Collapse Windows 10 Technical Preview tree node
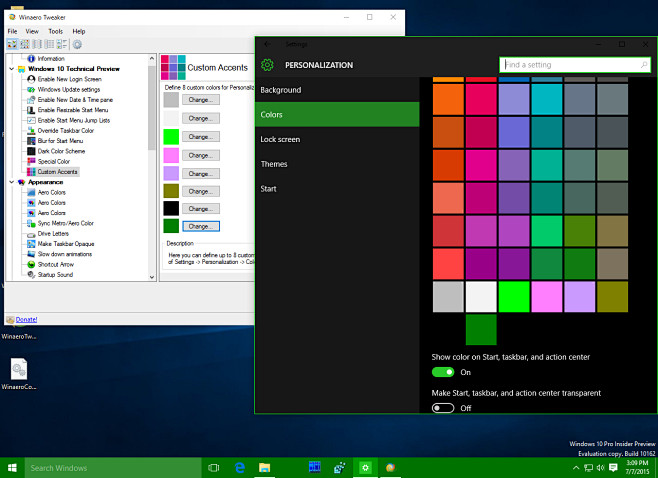Image resolution: width=658 pixels, height=478 pixels. tap(12, 69)
